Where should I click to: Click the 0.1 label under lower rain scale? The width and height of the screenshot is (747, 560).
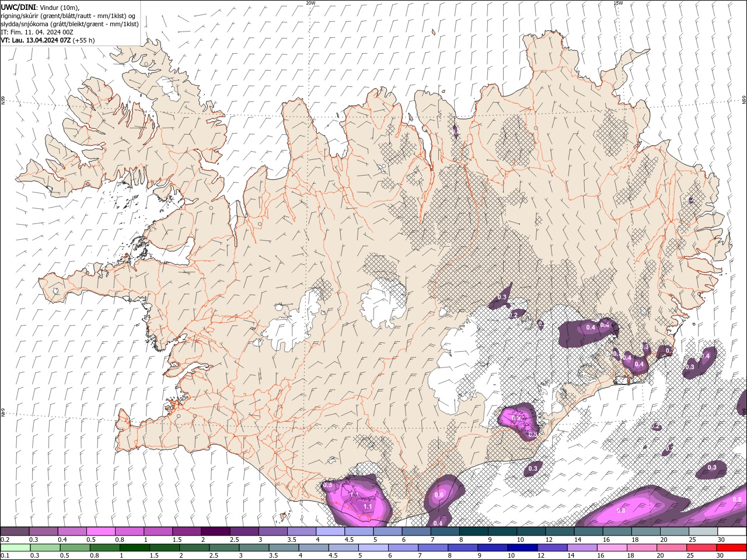tap(4, 556)
